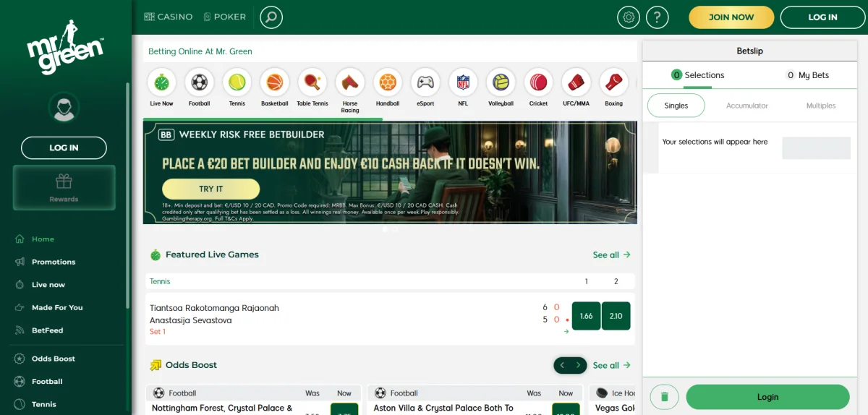
Task: Select the Horse Racing icon
Action: (x=350, y=82)
